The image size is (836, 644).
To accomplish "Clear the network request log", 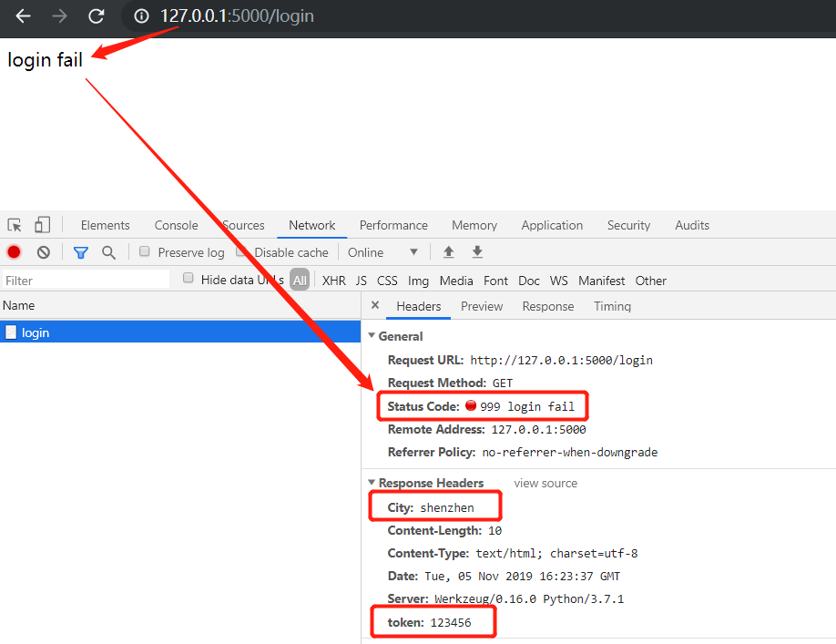I will (x=43, y=252).
